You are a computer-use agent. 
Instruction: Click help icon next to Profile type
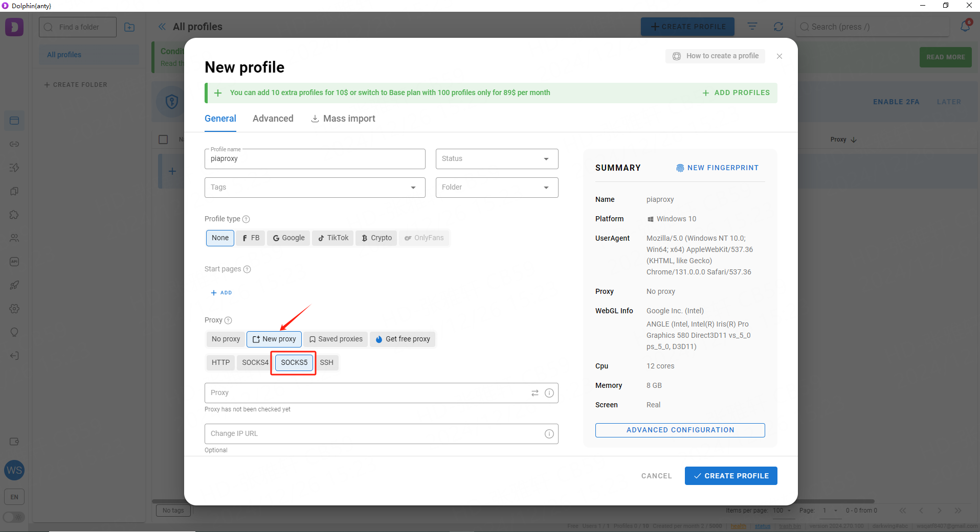[246, 219]
